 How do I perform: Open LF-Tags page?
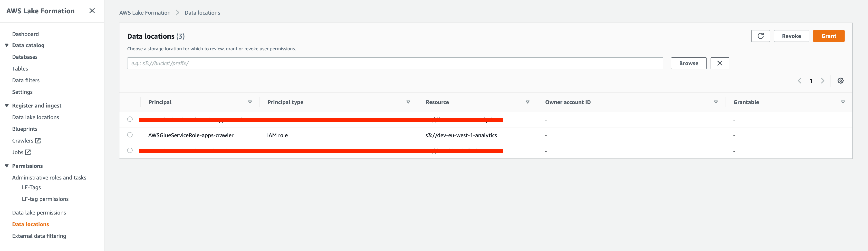tap(31, 188)
